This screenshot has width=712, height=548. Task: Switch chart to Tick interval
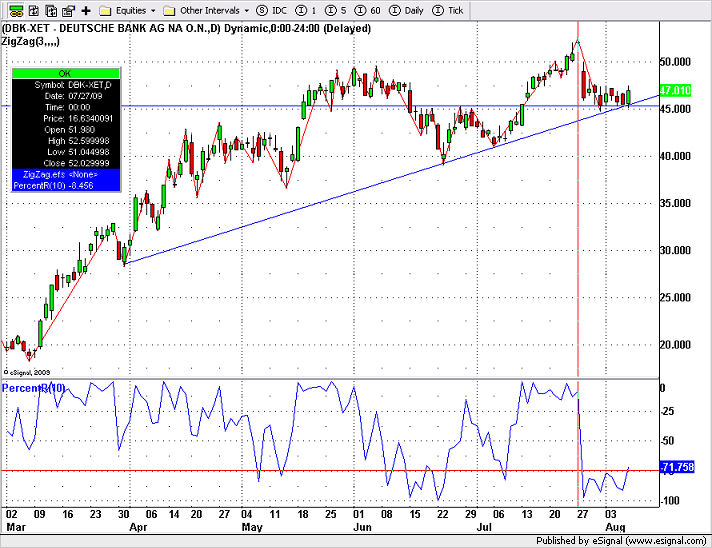[448, 10]
